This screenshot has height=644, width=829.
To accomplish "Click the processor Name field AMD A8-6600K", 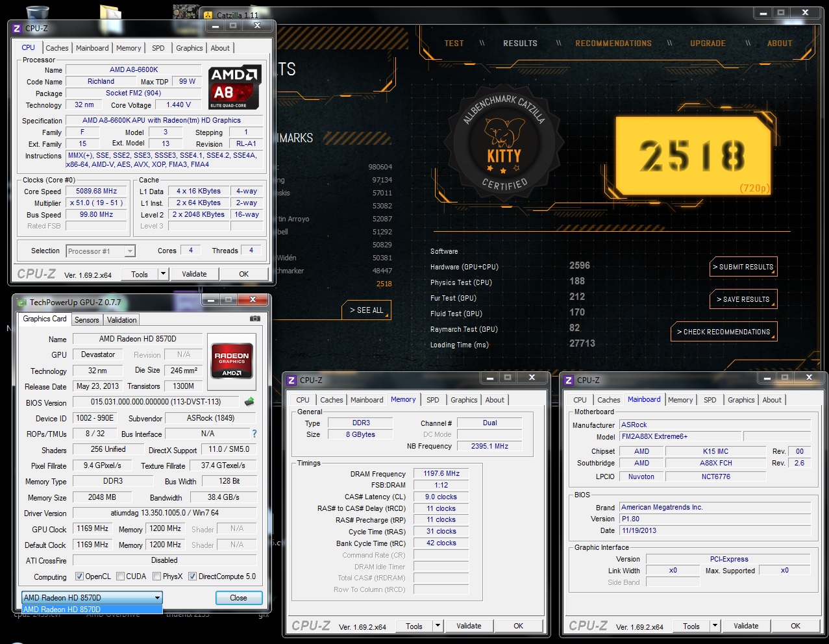I will click(134, 69).
